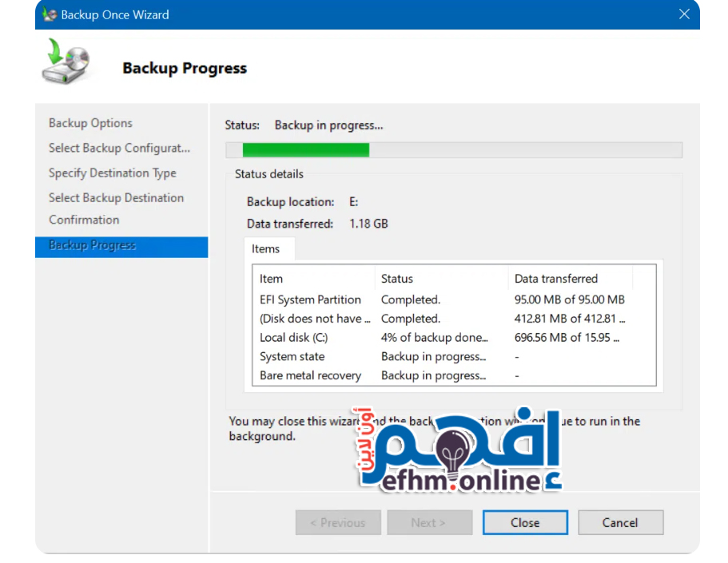Screen dimensions: 728x563
Task: Select Backup Options step in sidebar
Action: click(90, 123)
